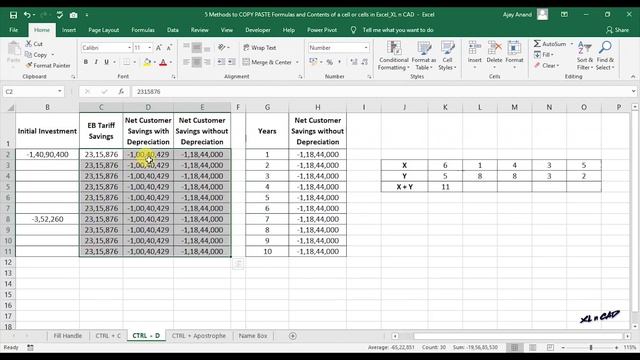Expand the formula bar
The image size is (640, 360).
pos(633,91)
